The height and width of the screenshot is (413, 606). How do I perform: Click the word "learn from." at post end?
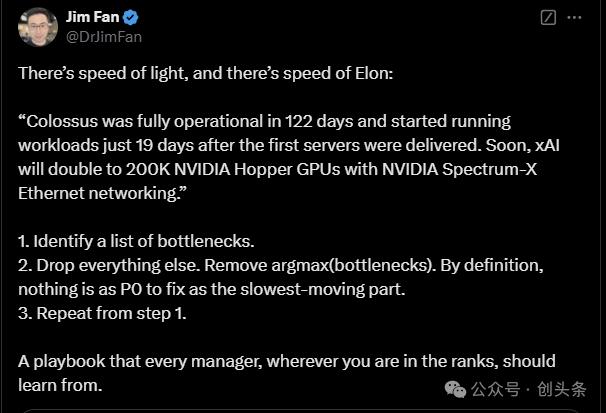point(60,385)
